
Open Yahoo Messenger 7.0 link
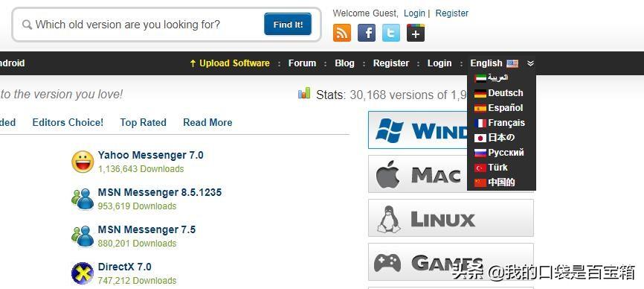[x=151, y=155]
